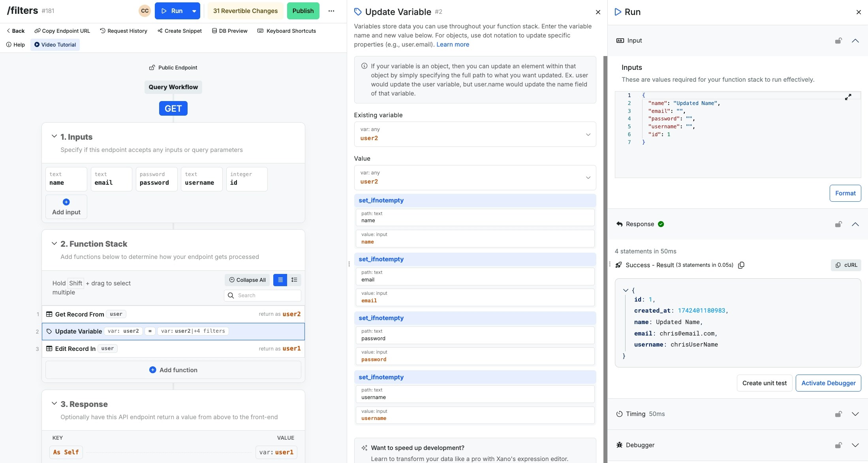Click the plus icon on Add input
Image resolution: width=868 pixels, height=463 pixels.
pyautogui.click(x=66, y=202)
